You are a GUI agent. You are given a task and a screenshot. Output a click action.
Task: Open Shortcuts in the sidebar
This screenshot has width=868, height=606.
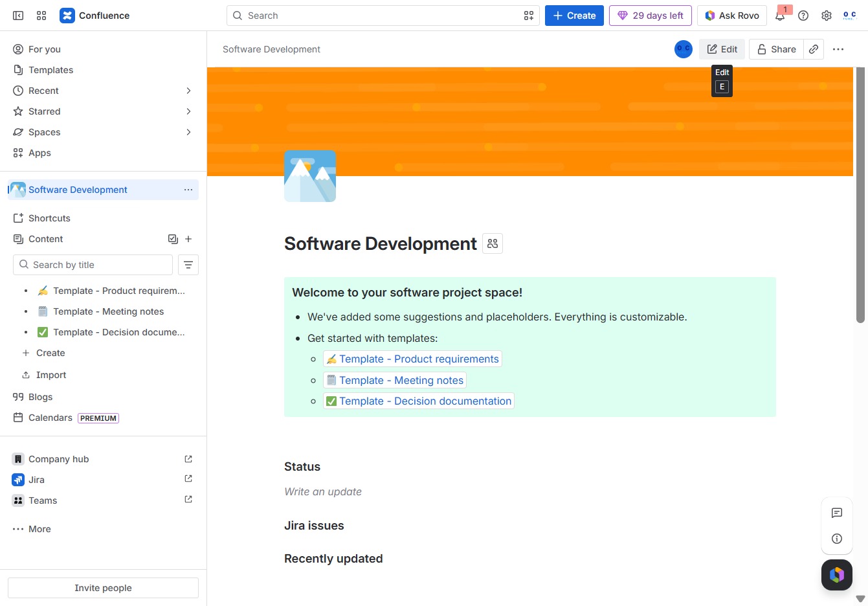tap(103, 218)
